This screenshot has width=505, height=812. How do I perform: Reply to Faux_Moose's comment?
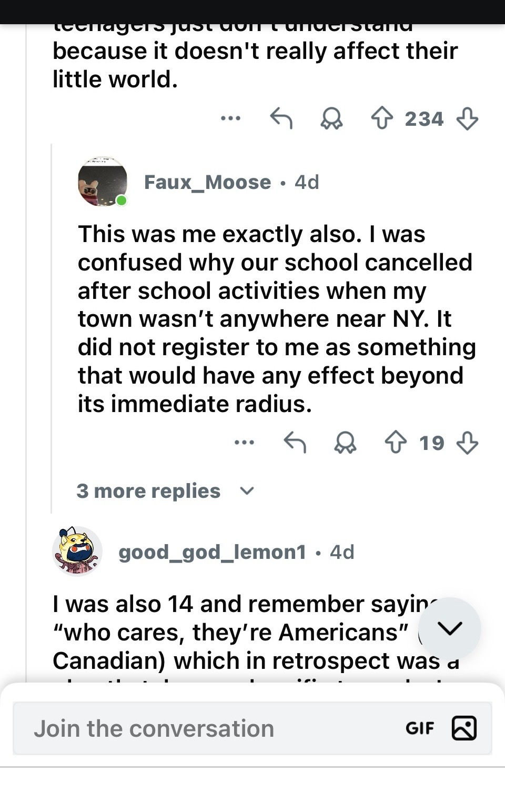295,443
